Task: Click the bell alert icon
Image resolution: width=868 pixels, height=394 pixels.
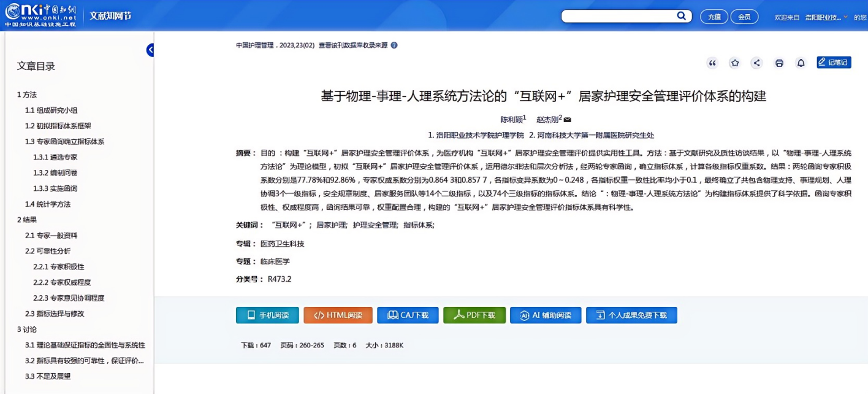Action: 801,63
